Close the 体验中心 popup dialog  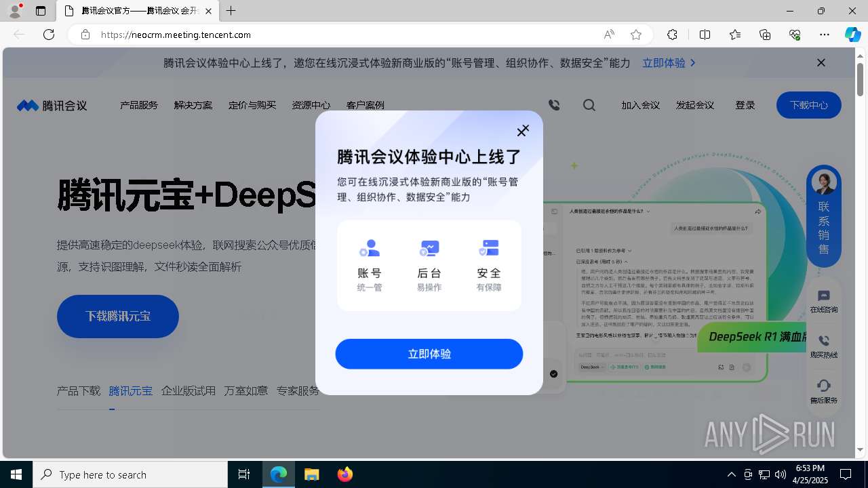[522, 131]
